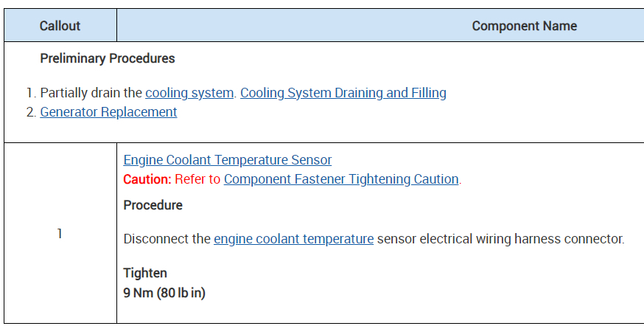
Task: Follow the Generator Replacement link
Action: (x=108, y=112)
